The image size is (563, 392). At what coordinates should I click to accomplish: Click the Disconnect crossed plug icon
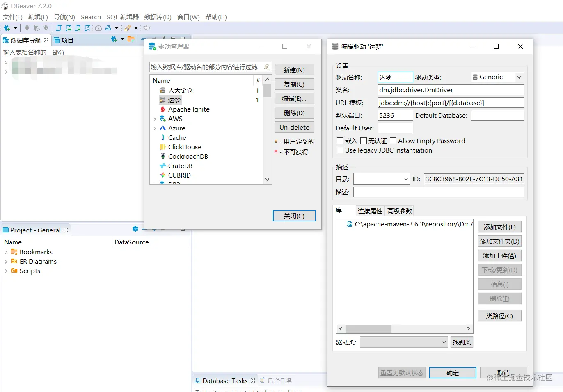pyautogui.click(x=46, y=28)
